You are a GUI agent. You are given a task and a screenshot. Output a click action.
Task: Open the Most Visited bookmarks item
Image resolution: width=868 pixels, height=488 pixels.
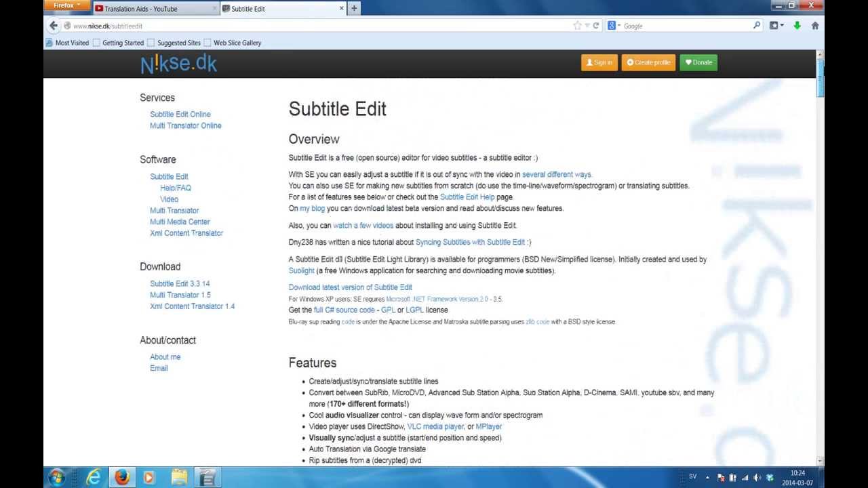[x=67, y=43]
